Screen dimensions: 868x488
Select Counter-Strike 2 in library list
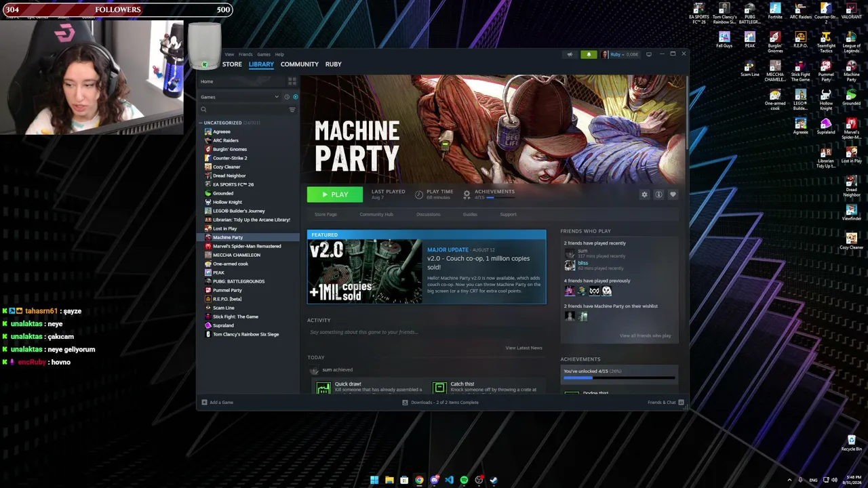pyautogui.click(x=248, y=158)
